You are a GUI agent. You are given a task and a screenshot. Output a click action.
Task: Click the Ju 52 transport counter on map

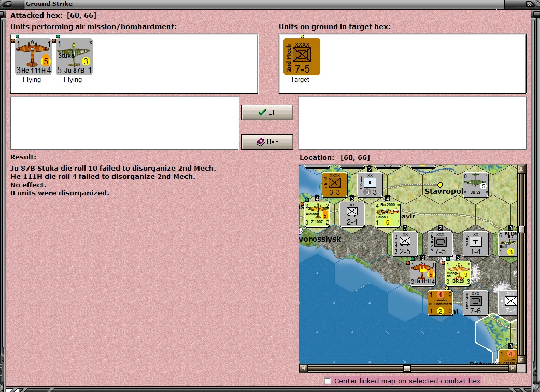[x=476, y=185]
